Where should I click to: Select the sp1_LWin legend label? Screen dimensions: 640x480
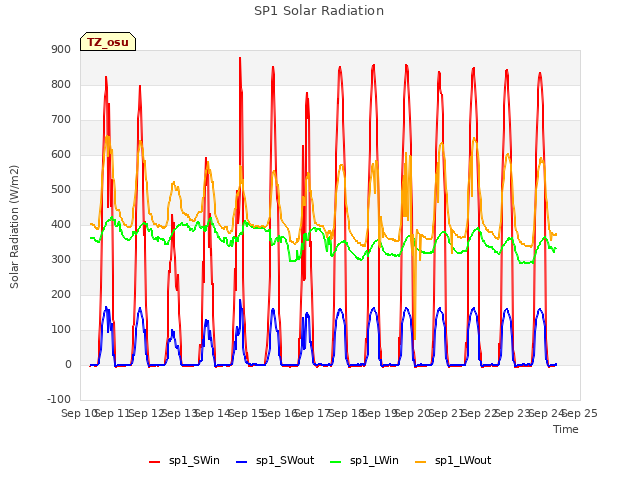[x=374, y=460]
